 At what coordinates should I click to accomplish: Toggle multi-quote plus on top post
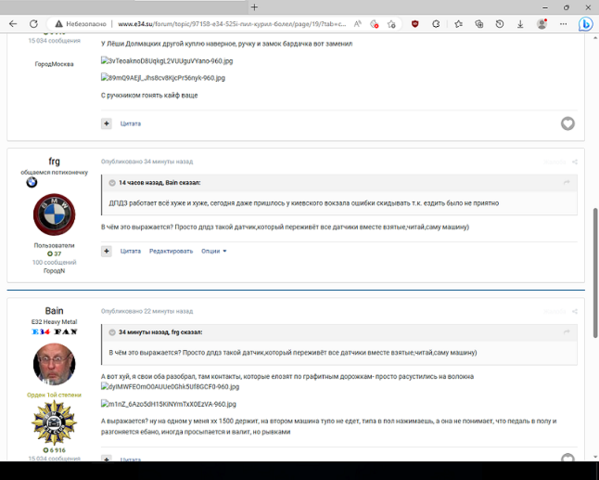106,123
